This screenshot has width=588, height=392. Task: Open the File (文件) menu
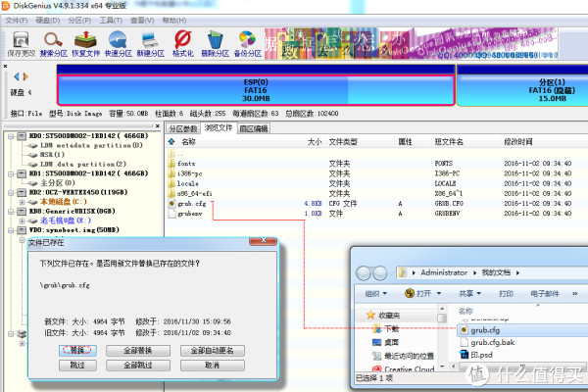[17, 21]
